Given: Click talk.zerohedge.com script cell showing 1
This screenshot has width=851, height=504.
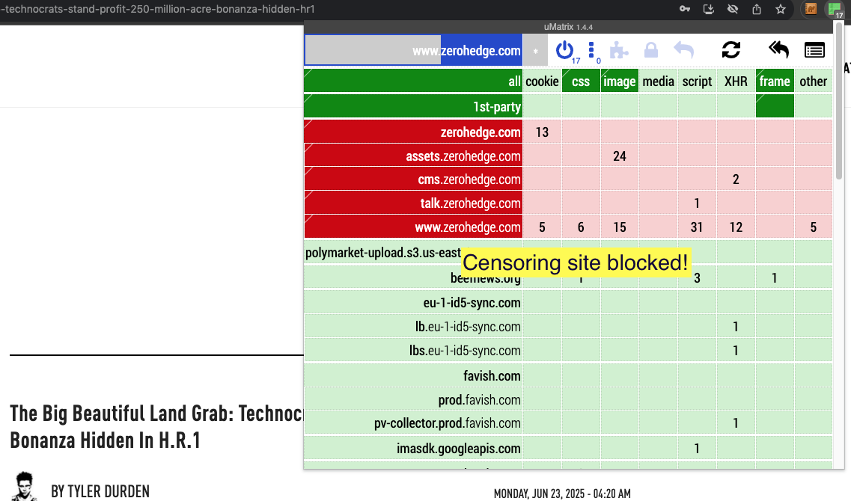Looking at the screenshot, I should [697, 203].
